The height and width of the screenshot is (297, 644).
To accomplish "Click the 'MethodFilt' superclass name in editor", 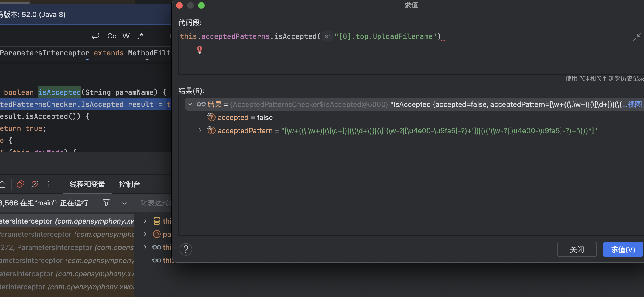I will [x=149, y=53].
